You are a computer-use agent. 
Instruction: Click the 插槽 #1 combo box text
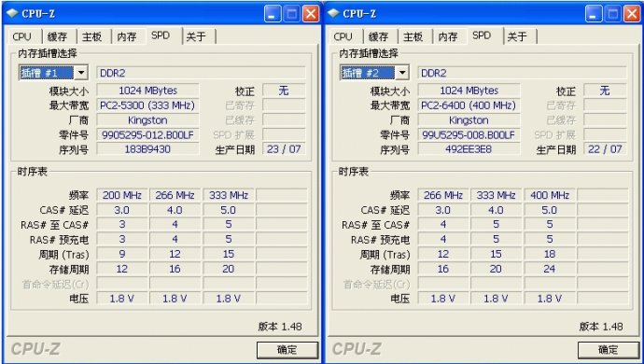tap(47, 73)
